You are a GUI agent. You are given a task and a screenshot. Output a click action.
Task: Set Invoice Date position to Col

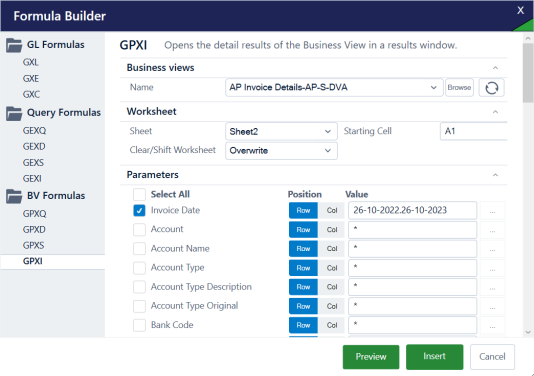pyautogui.click(x=332, y=210)
